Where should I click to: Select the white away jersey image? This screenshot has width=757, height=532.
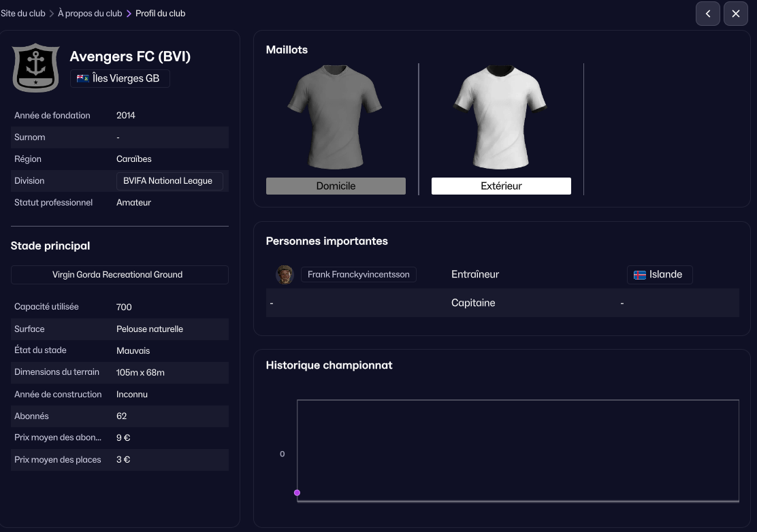[x=500, y=117]
